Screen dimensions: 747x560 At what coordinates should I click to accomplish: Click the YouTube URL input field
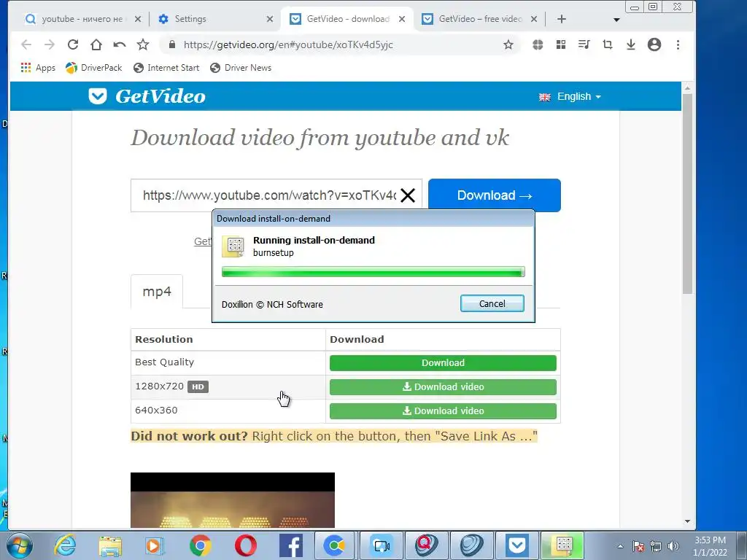pos(276,195)
